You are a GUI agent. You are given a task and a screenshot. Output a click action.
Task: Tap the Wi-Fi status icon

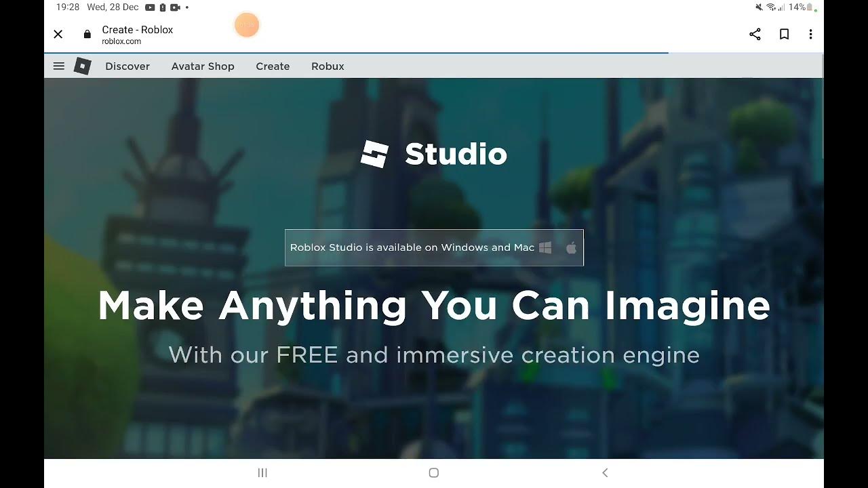coord(771,7)
